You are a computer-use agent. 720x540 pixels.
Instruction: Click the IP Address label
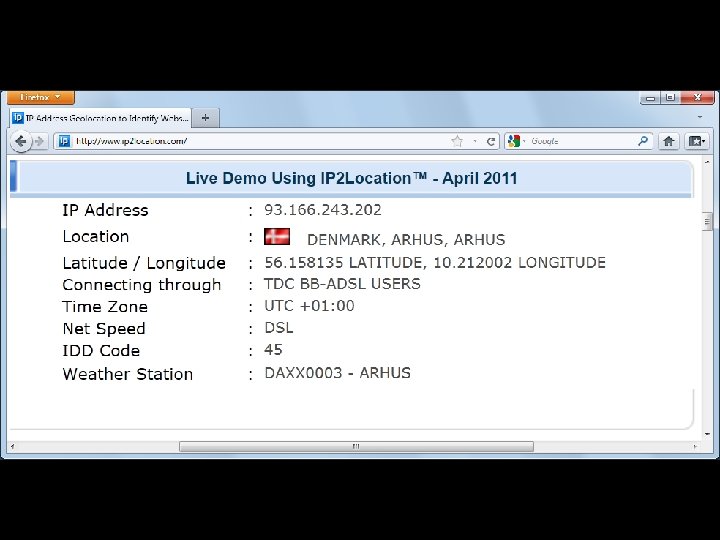click(105, 210)
